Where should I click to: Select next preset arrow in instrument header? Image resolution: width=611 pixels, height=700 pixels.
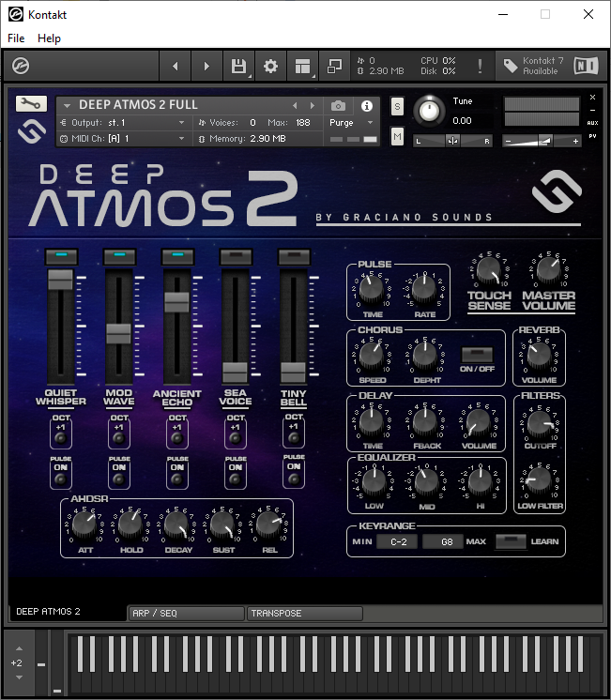pyautogui.click(x=313, y=106)
